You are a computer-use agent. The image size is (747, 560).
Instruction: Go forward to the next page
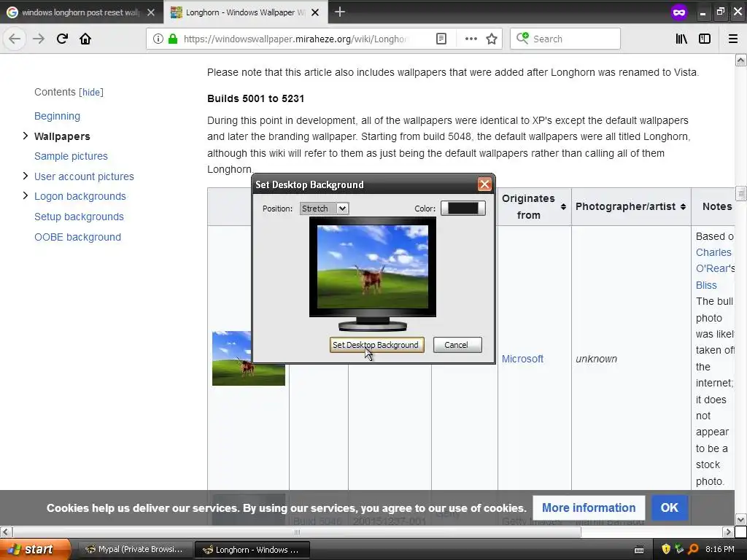[x=39, y=39]
